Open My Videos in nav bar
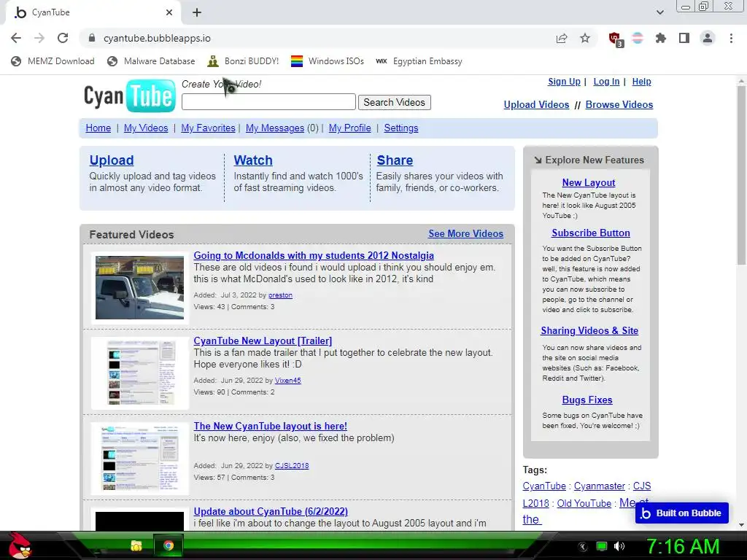 [x=146, y=128]
